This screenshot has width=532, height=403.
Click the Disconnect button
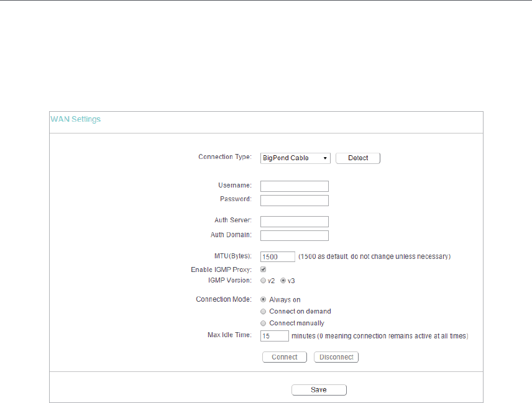(x=336, y=357)
